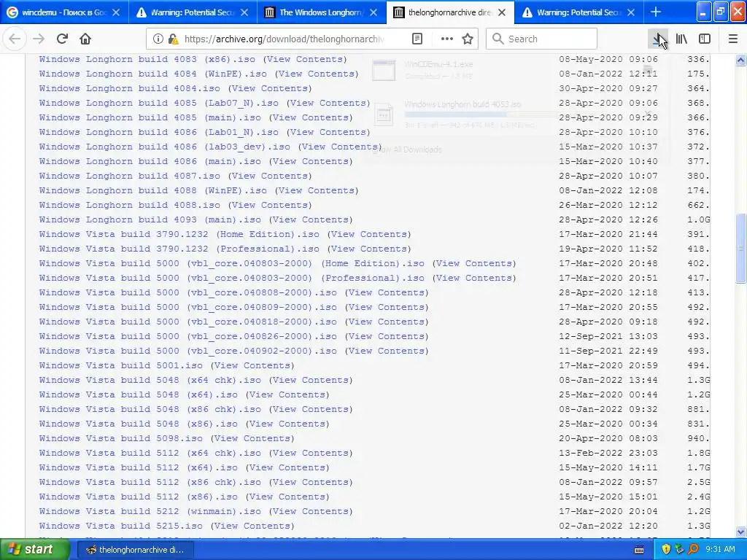Reload the current page
The width and height of the screenshot is (747, 560).
pyautogui.click(x=62, y=39)
